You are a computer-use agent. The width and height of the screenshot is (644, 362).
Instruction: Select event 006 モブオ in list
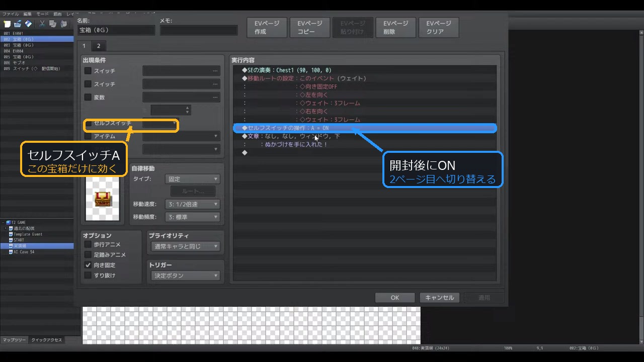click(37, 62)
